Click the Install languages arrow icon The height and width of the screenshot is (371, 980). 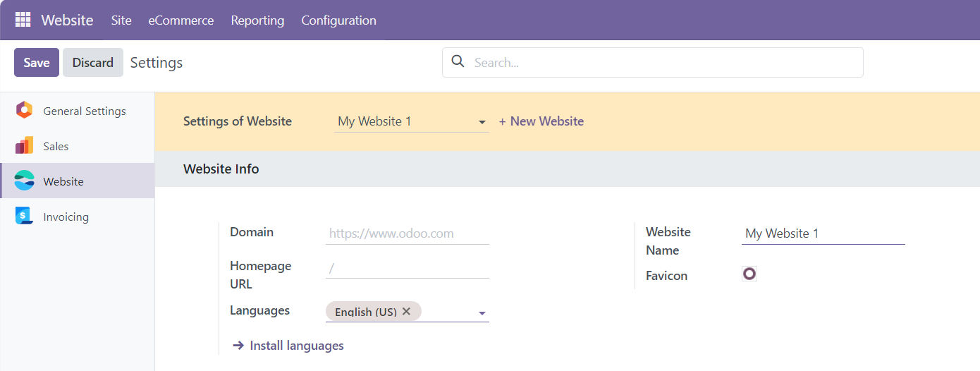point(238,346)
